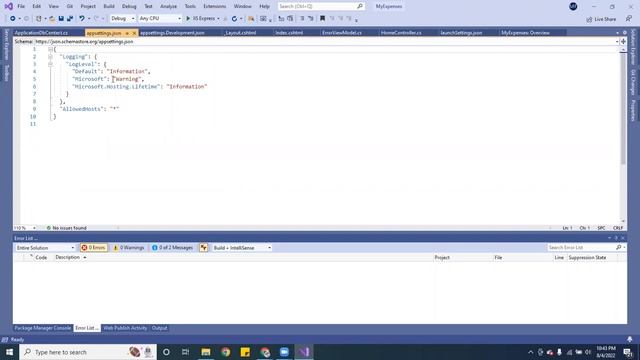Viewport: 640px width, 360px height.
Task: Open the Solution Explorer side panel
Action: pos(633,46)
